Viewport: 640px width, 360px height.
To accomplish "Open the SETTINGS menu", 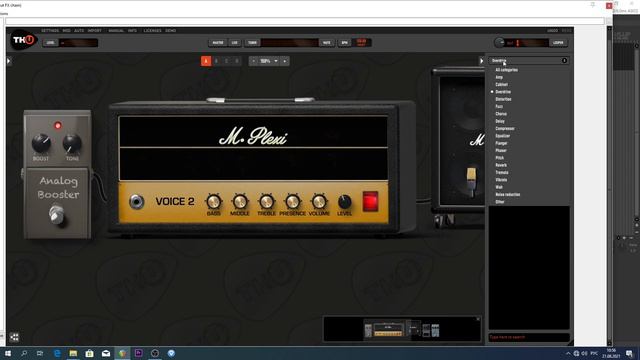I will (x=50, y=31).
